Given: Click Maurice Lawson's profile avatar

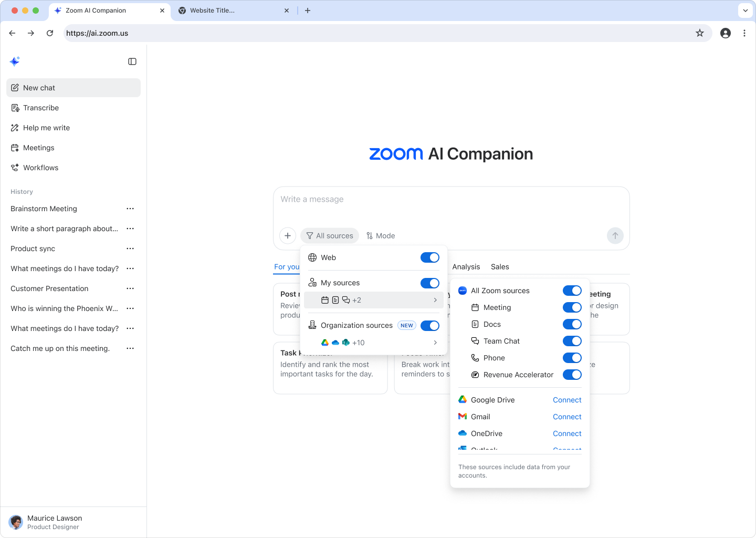Looking at the screenshot, I should click(x=15, y=522).
